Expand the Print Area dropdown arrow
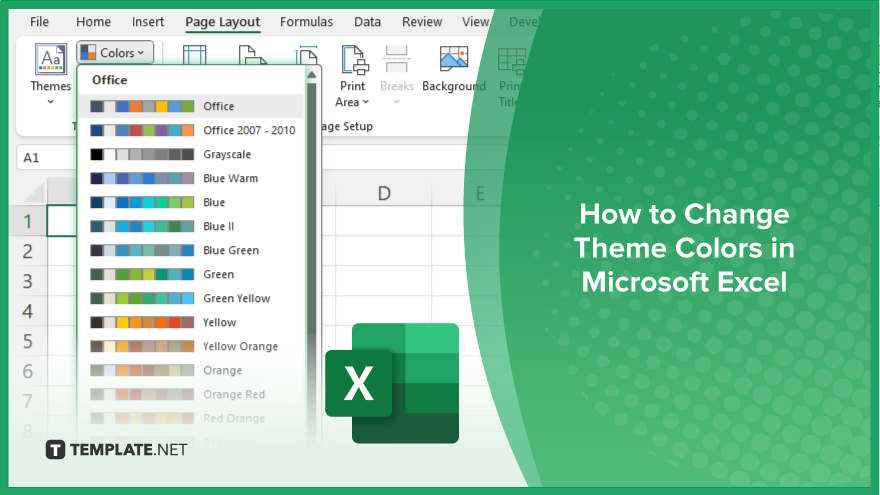880x495 pixels. pos(366,102)
